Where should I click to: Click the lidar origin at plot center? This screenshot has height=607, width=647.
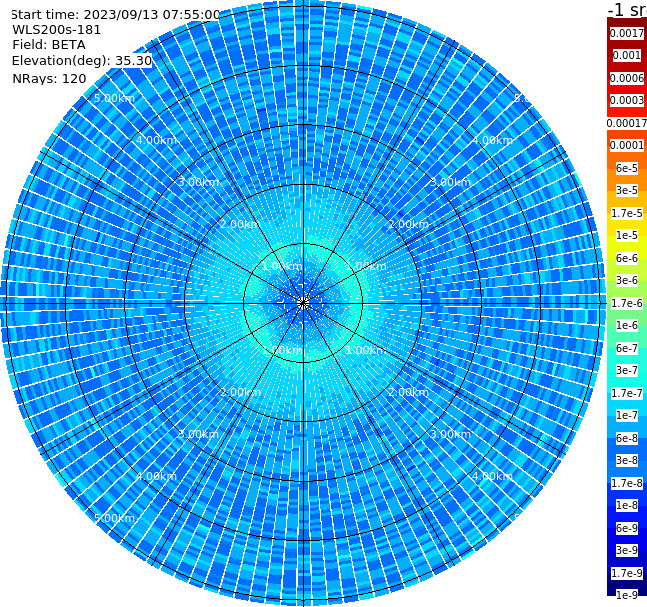[303, 303]
